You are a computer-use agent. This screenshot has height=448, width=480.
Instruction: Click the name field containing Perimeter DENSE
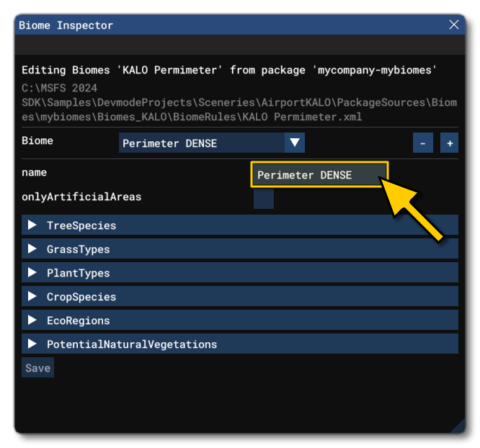click(319, 175)
